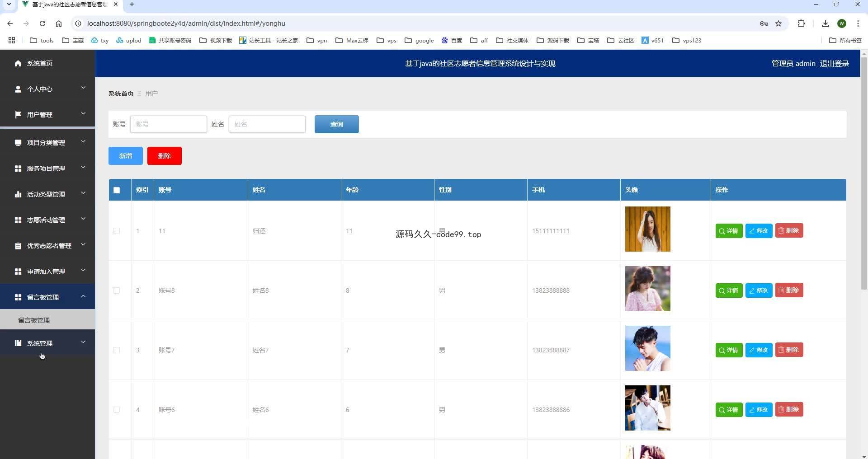Open the tab search dropdown arrow
This screenshot has width=868, height=459.
pos(9,5)
